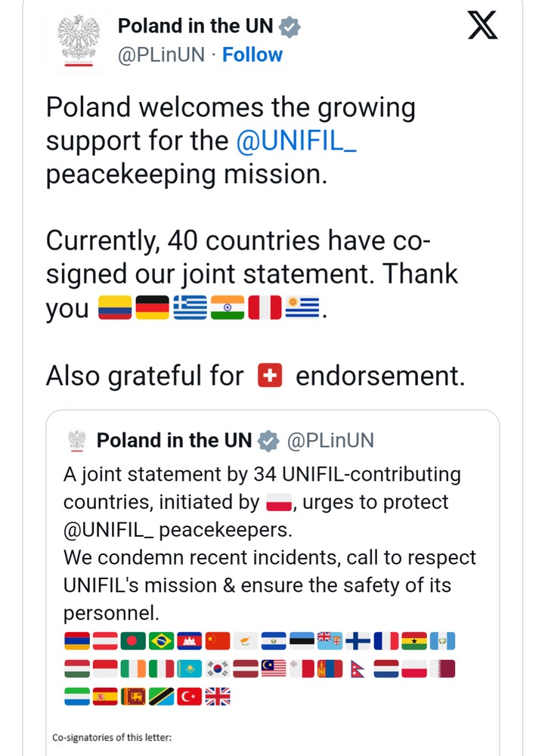Click the India flag emoji in the main tweet
545x756 pixels.
(227, 309)
